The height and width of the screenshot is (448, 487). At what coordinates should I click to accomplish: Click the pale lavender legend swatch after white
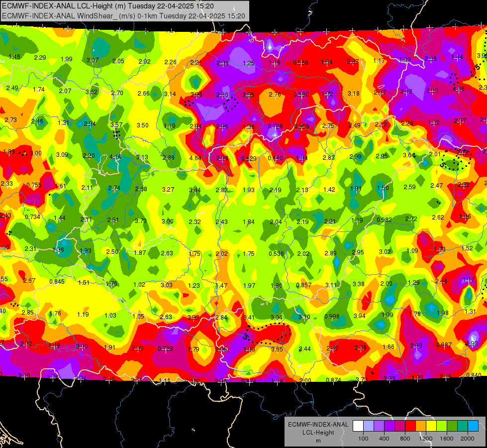pyautogui.click(x=369, y=426)
